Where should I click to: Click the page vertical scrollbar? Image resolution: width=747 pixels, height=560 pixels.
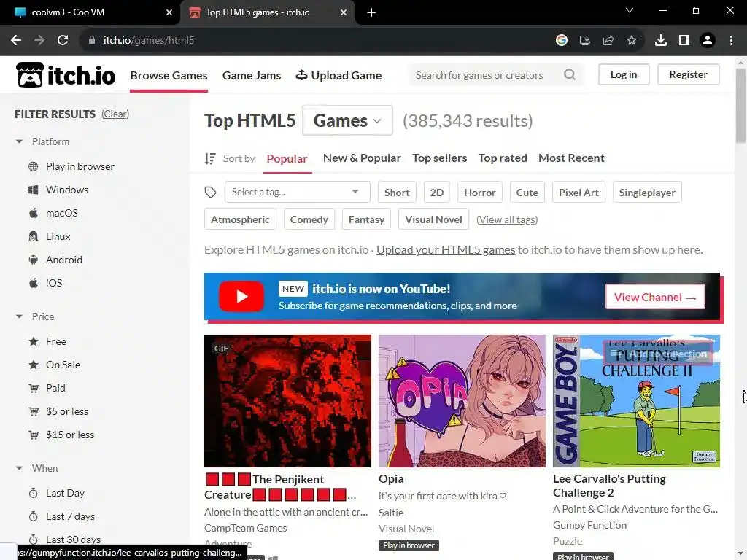point(741,106)
